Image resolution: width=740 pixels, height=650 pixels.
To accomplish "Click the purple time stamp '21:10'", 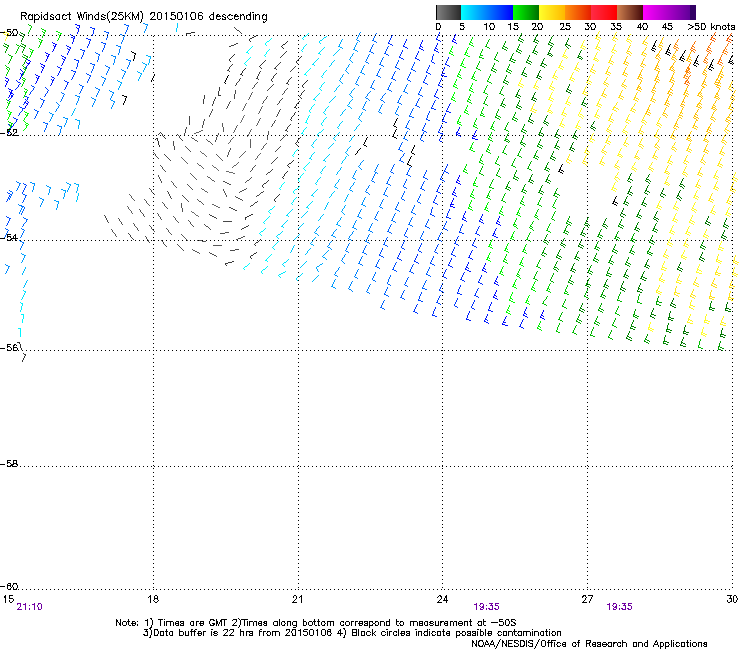I will 29,607.
